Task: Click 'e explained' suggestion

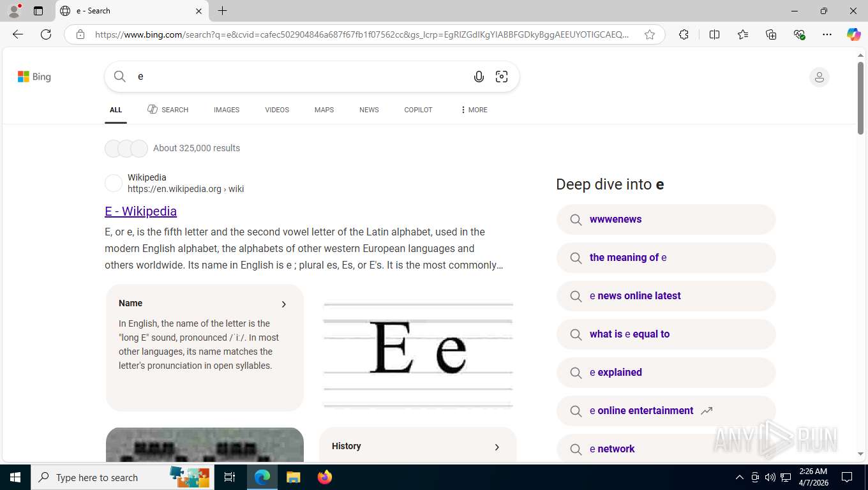Action: point(666,373)
